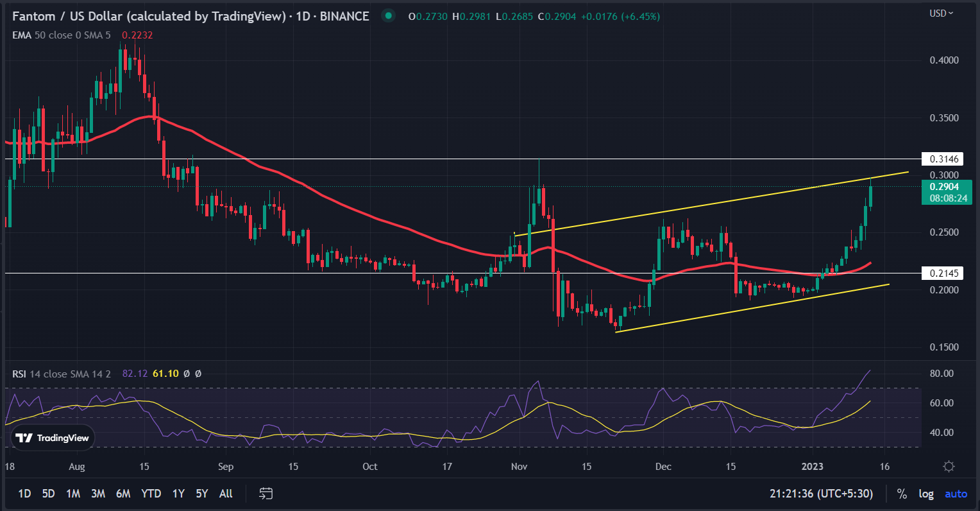Toggle auto scale with the auto button
The width and height of the screenshot is (980, 511).
[x=956, y=494]
